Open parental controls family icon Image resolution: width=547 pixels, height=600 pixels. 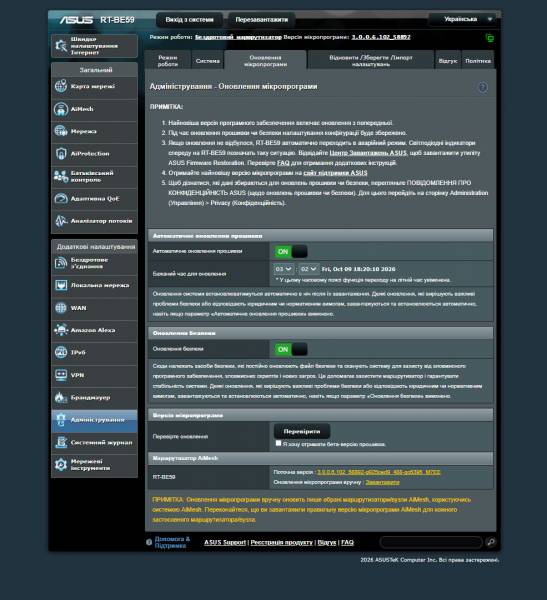coord(61,176)
